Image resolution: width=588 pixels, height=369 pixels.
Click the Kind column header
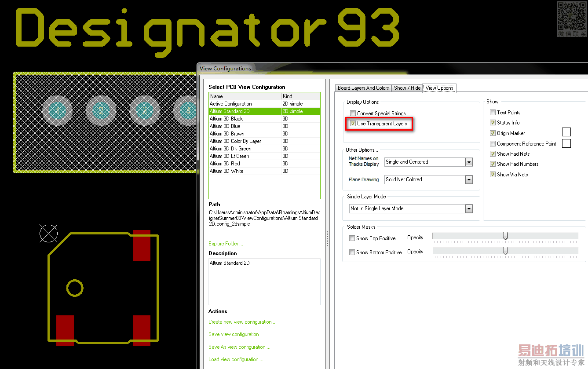(301, 96)
